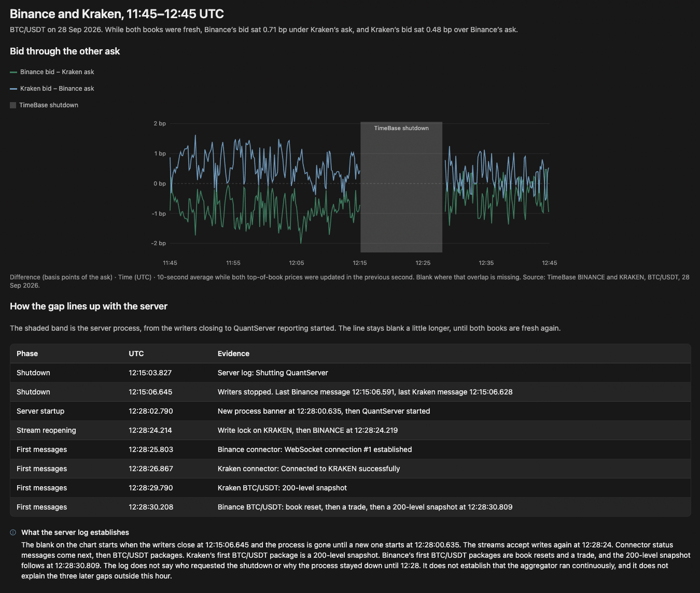Select the timestamp cell 12:28:26.867
The width and height of the screenshot is (700, 593).
(x=151, y=469)
